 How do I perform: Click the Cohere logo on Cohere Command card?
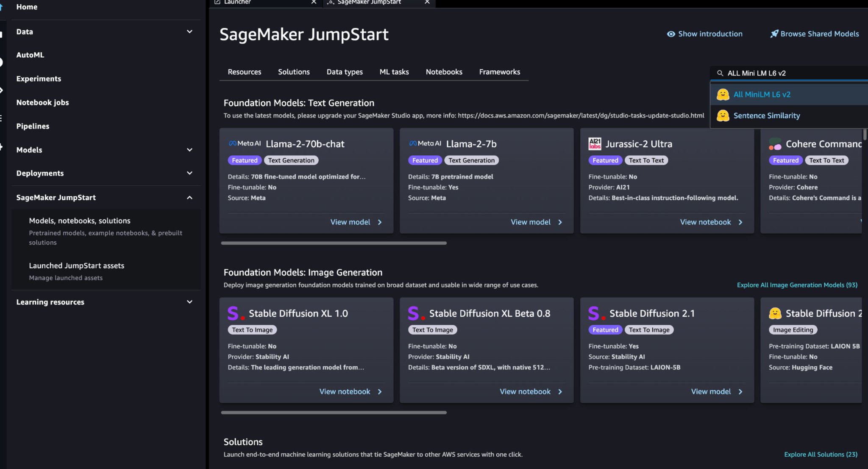(775, 144)
